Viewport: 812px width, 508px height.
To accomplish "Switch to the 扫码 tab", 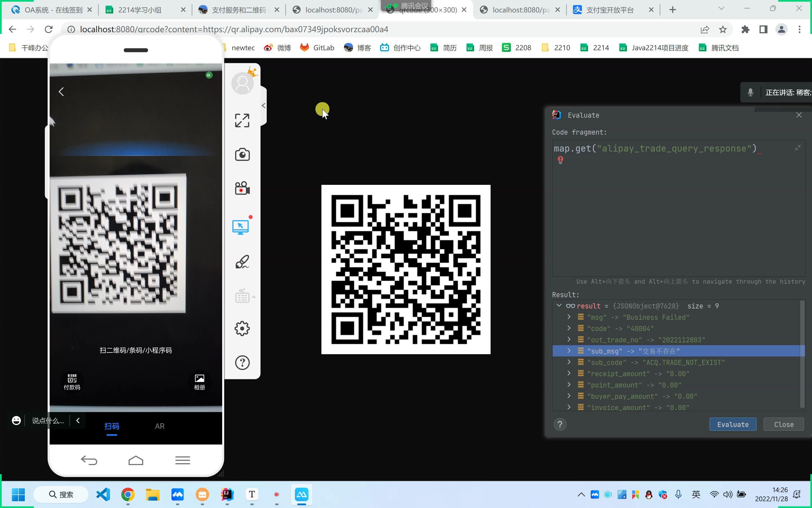I will click(x=112, y=426).
